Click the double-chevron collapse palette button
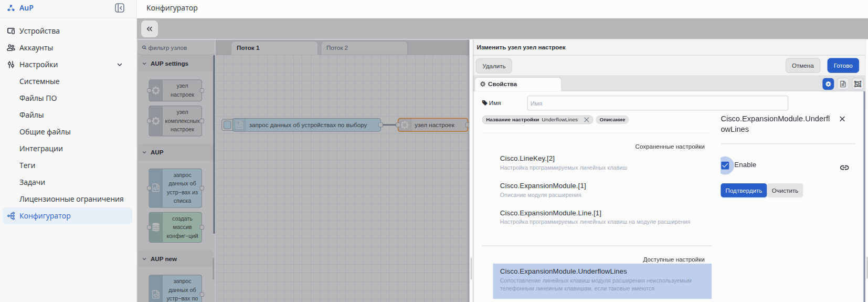Viewport: 868px width, 302px height. pyautogui.click(x=150, y=29)
